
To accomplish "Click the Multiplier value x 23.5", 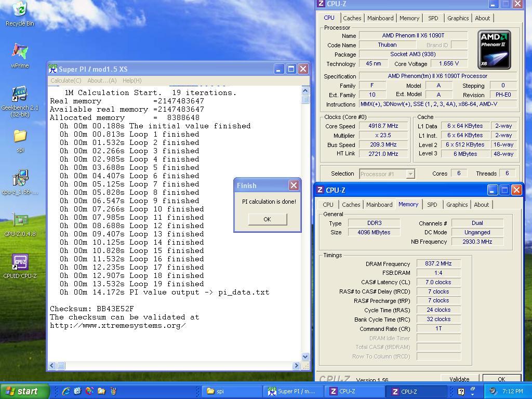I will (x=383, y=135).
